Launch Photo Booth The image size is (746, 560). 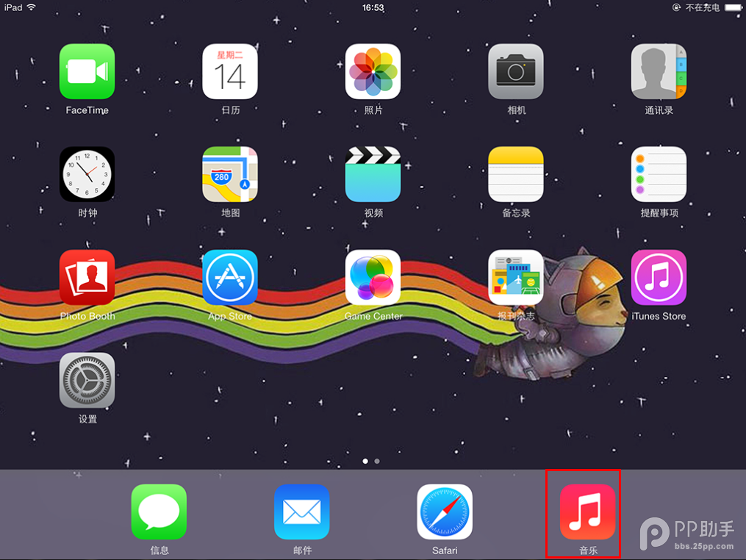[87, 277]
